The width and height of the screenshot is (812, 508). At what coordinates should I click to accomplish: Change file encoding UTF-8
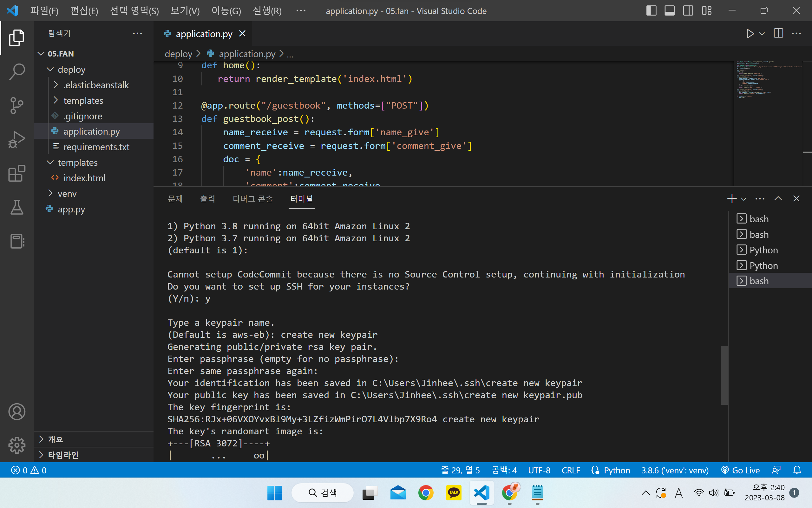point(539,470)
